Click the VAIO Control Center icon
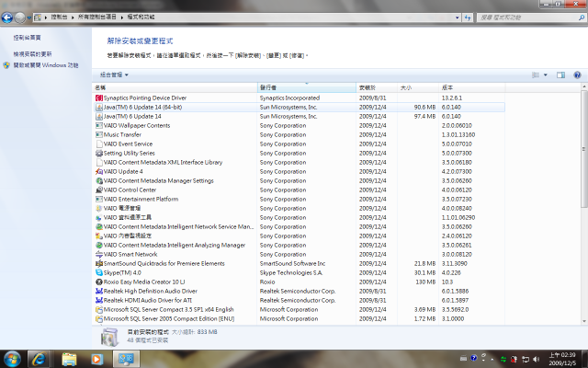This screenshot has height=368, width=588. click(99, 190)
